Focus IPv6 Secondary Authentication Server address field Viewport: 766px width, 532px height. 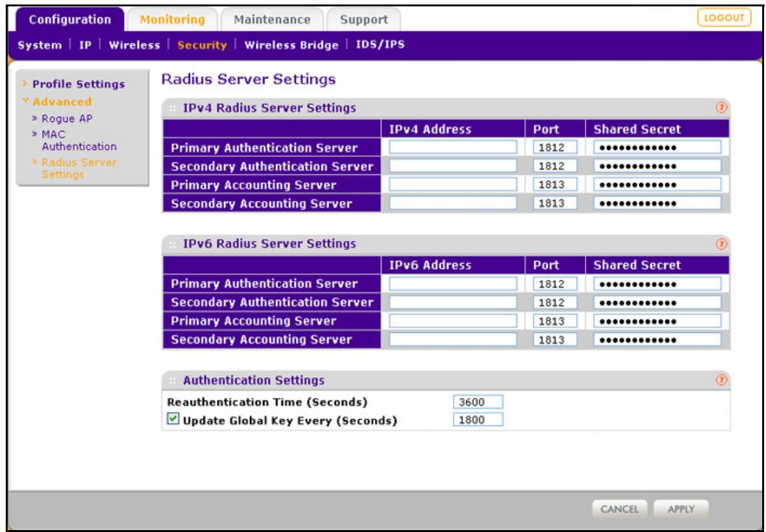click(453, 302)
